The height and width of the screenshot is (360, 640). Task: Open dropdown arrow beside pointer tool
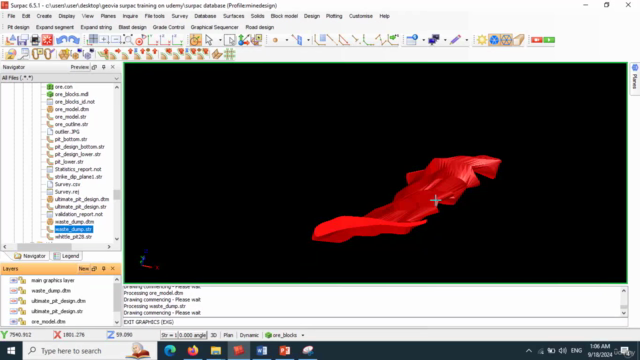[x=220, y=40]
